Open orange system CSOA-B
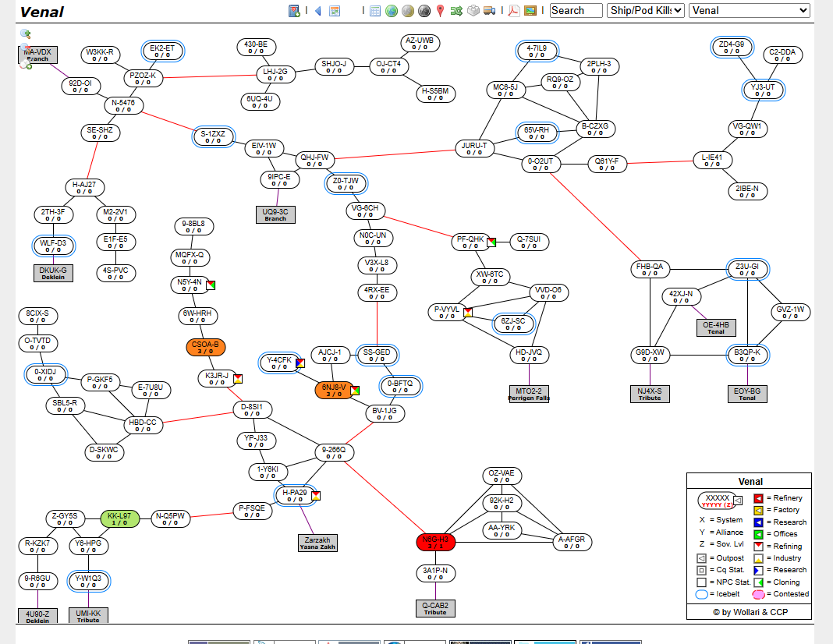 coord(206,347)
